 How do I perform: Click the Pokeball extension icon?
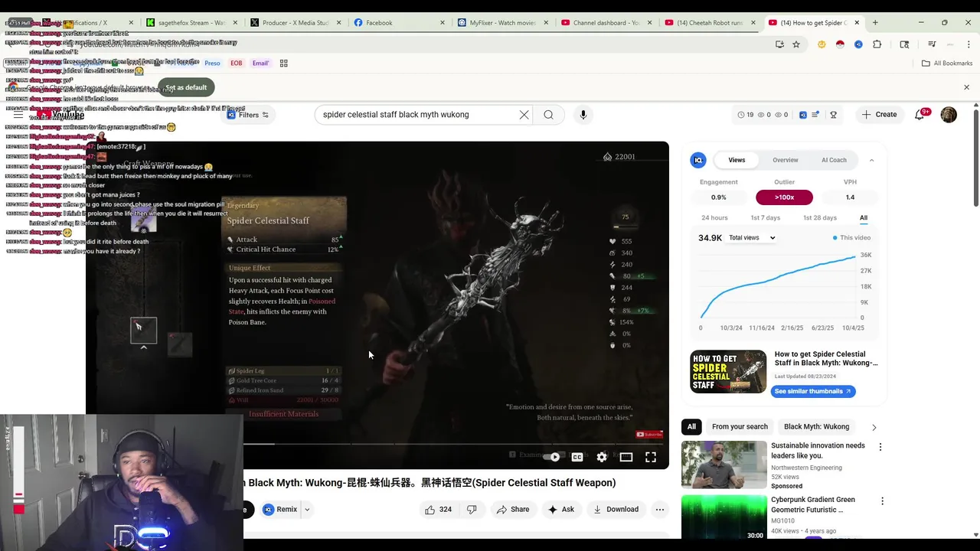840,44
